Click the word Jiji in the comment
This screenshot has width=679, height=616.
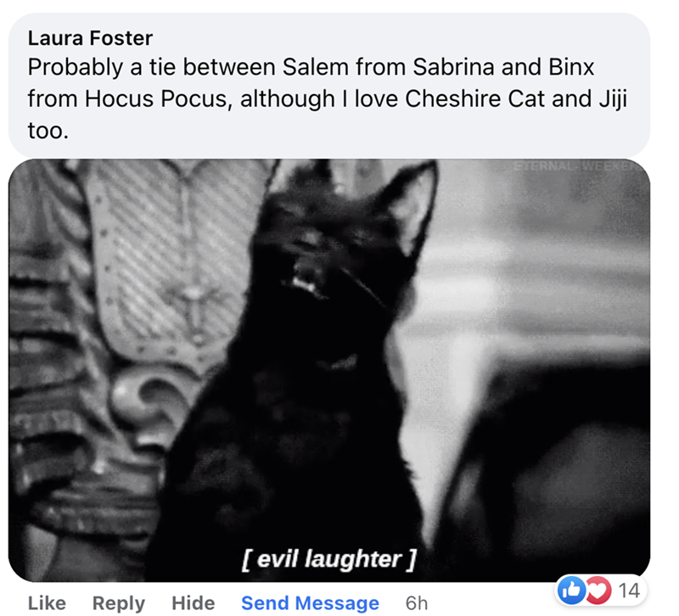(x=613, y=100)
